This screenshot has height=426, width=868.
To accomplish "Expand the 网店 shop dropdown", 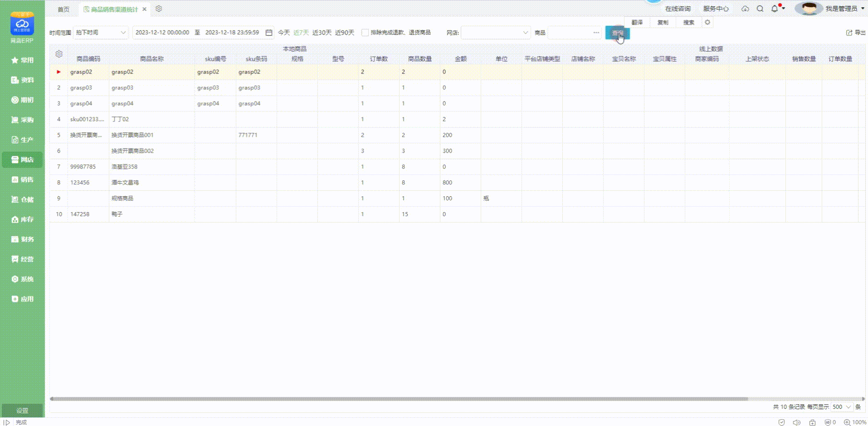I will [496, 33].
